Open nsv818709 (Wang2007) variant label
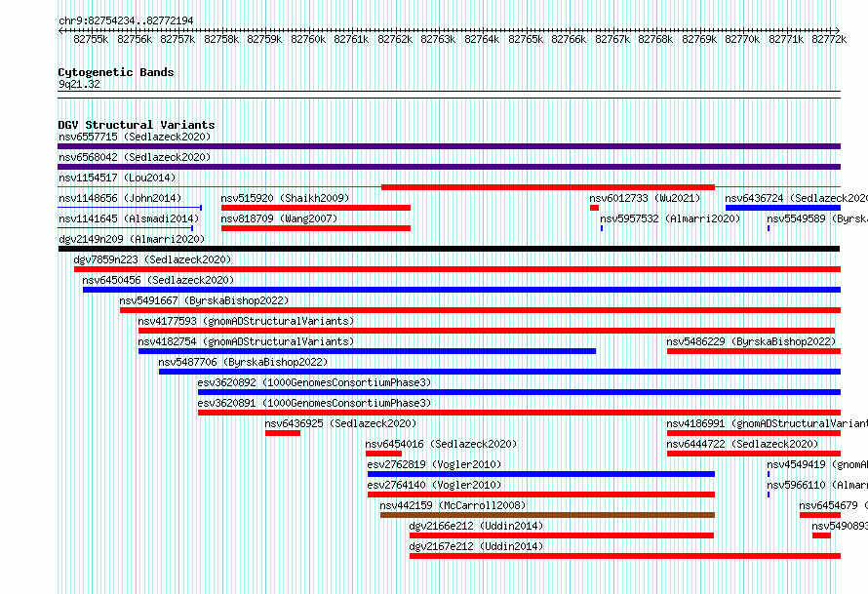Screen dimensions: 868x594 pyautogui.click(x=279, y=218)
